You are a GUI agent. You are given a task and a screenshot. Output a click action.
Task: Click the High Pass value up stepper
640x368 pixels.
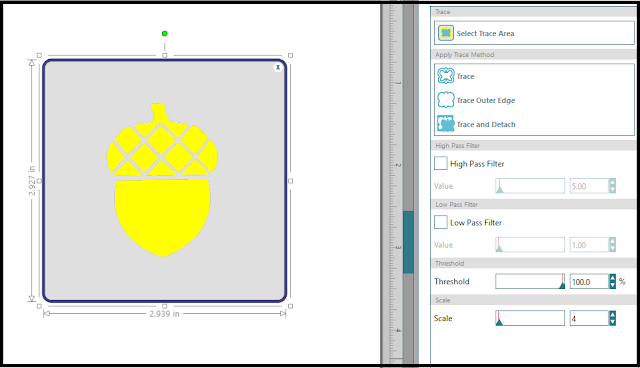(x=612, y=182)
